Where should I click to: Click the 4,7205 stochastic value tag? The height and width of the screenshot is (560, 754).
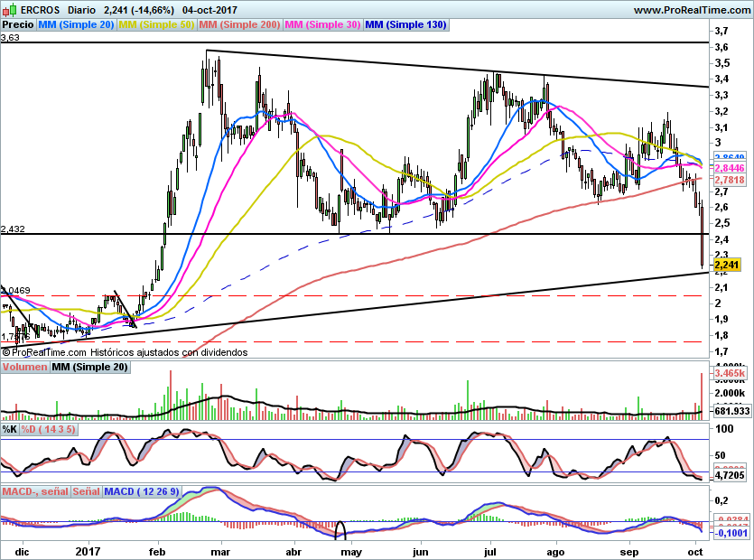(x=730, y=476)
